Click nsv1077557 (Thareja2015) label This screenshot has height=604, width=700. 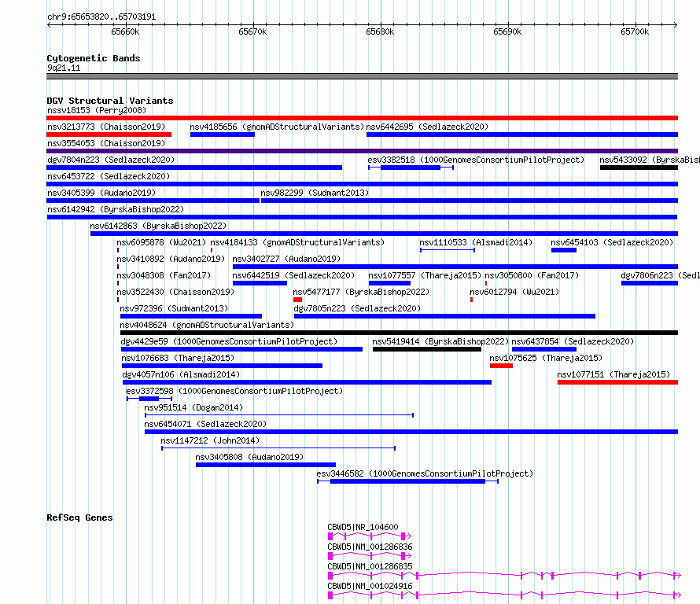point(425,275)
